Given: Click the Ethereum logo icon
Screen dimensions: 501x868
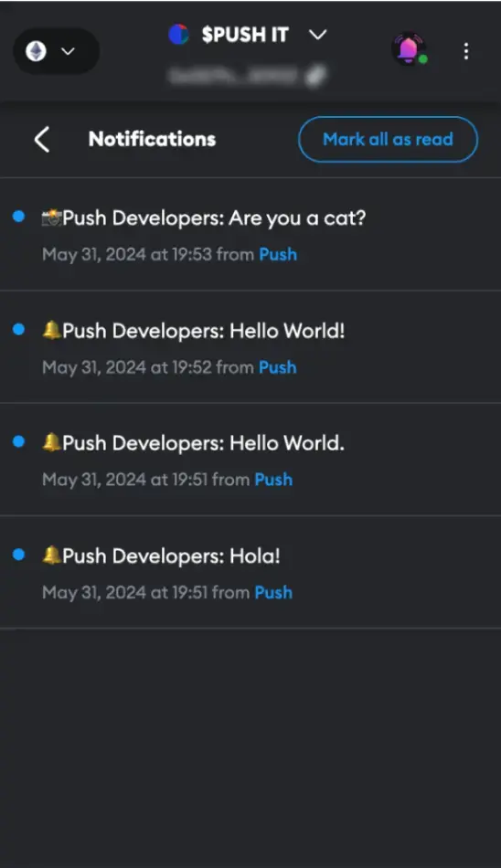Looking at the screenshot, I should (36, 51).
